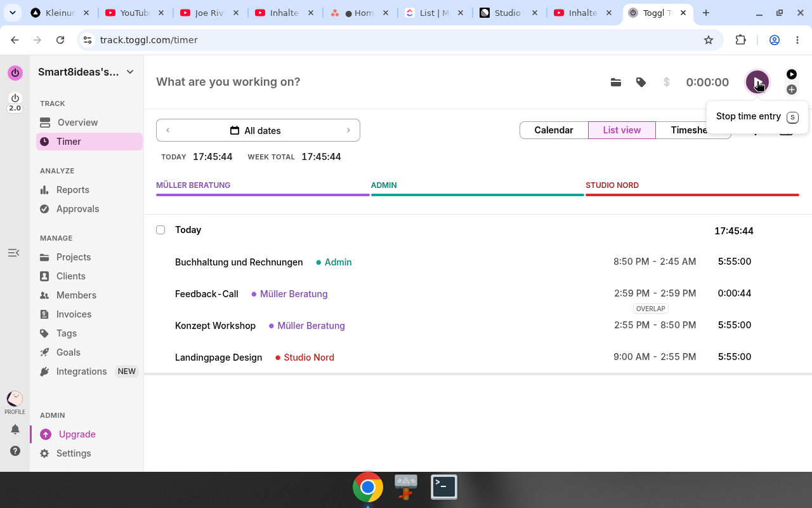Go to next date range arrow
The width and height of the screenshot is (812, 508).
pyautogui.click(x=348, y=130)
